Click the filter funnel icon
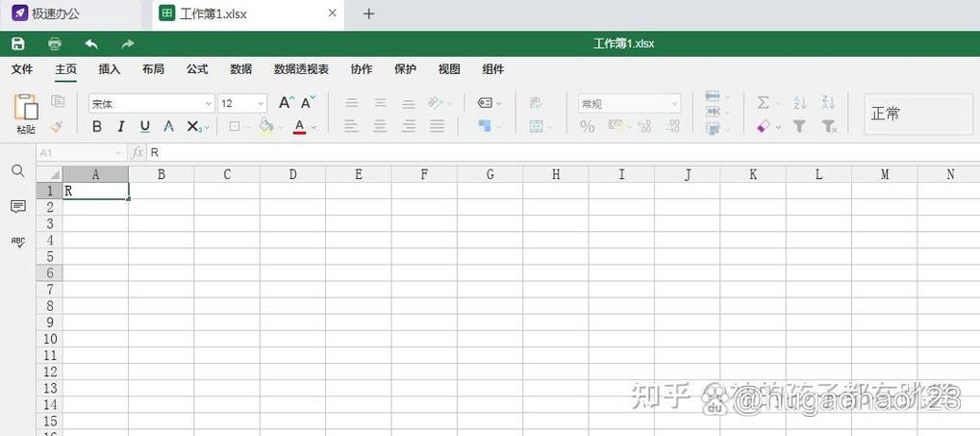 click(x=799, y=126)
